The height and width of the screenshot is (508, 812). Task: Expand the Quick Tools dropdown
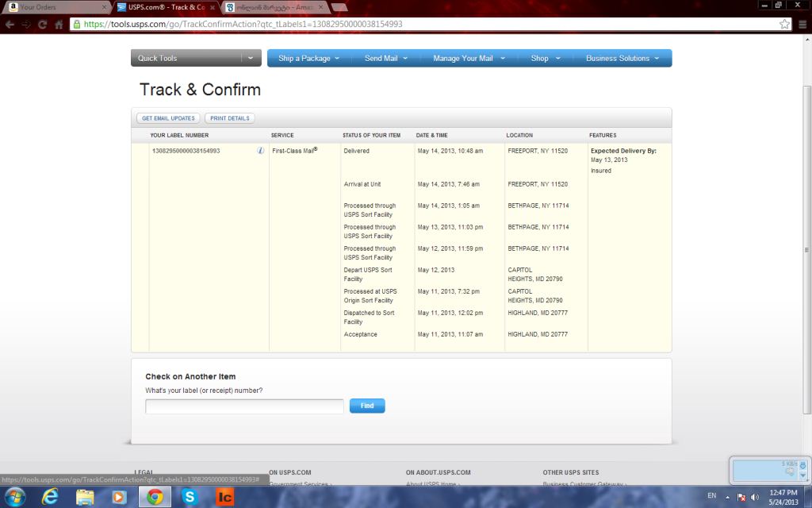(x=196, y=58)
